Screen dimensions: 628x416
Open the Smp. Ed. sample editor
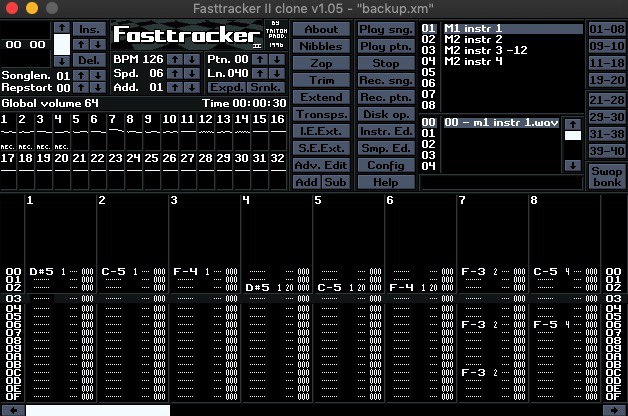point(386,148)
